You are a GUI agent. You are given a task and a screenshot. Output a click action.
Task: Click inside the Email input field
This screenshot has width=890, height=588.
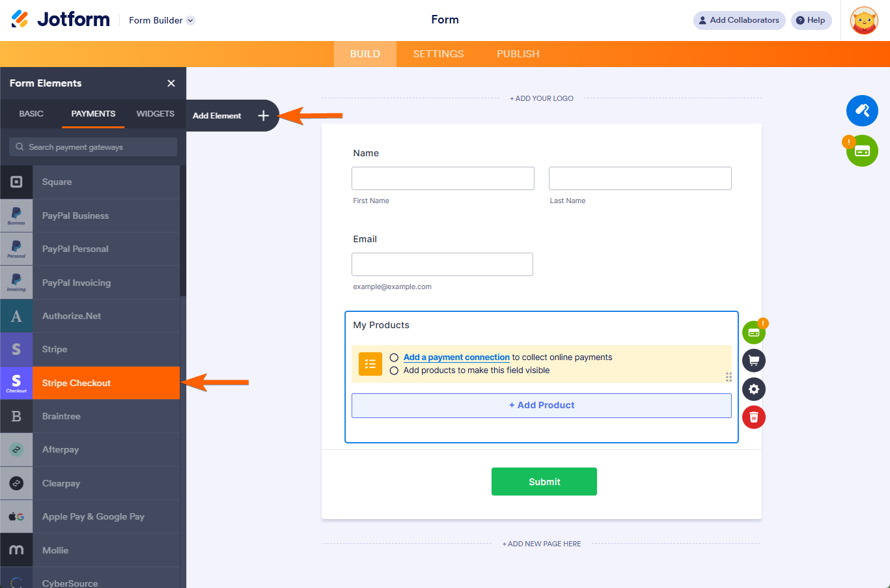click(442, 264)
